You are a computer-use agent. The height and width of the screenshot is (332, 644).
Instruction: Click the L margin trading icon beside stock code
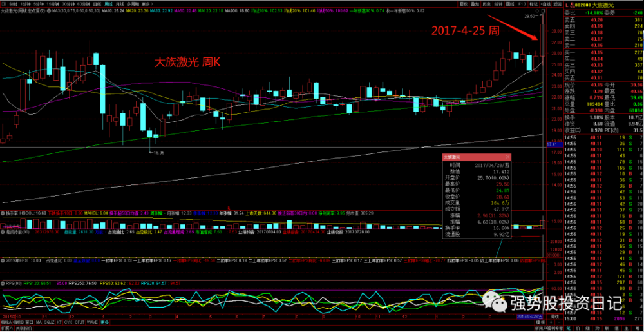567,5
